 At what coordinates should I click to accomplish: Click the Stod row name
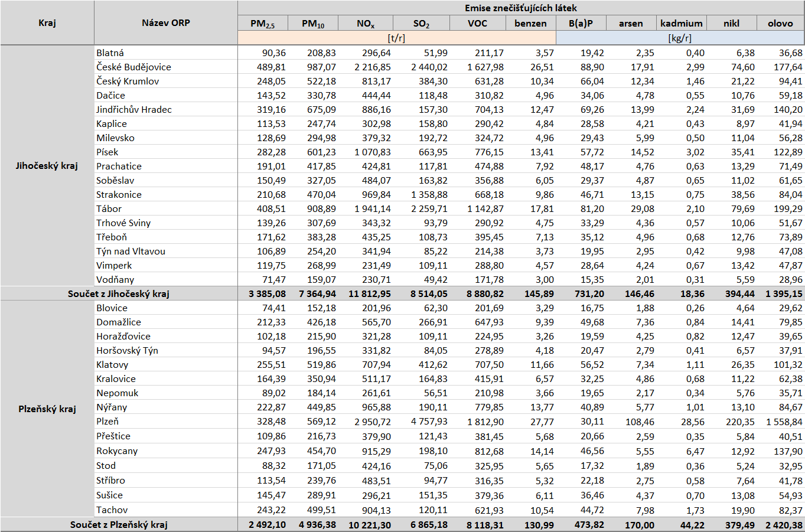click(x=106, y=466)
